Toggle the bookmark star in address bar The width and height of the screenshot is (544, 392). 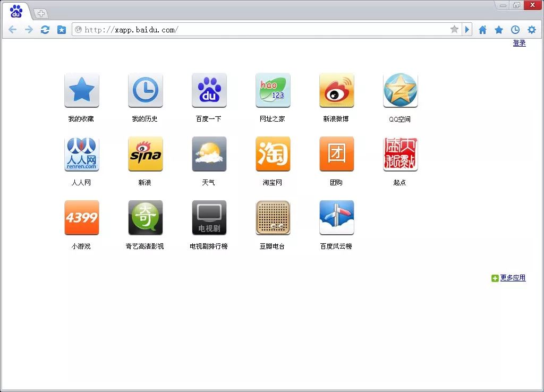[454, 30]
